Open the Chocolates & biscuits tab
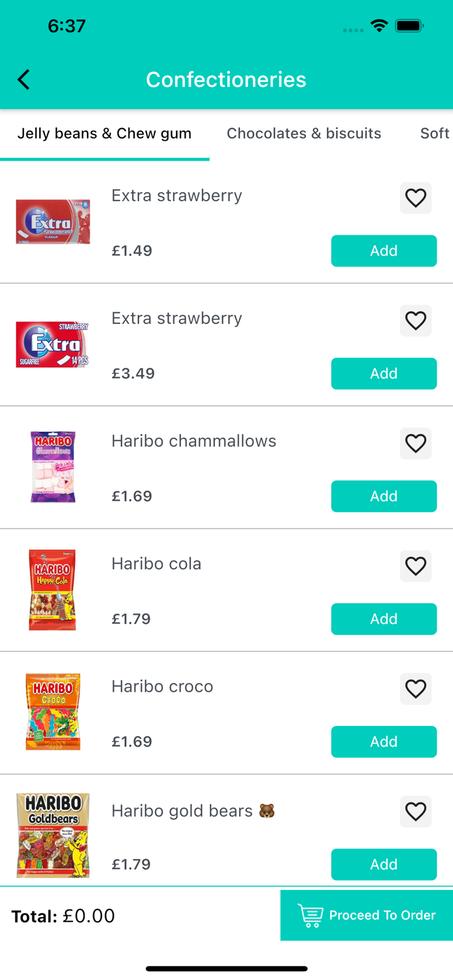 pos(304,133)
